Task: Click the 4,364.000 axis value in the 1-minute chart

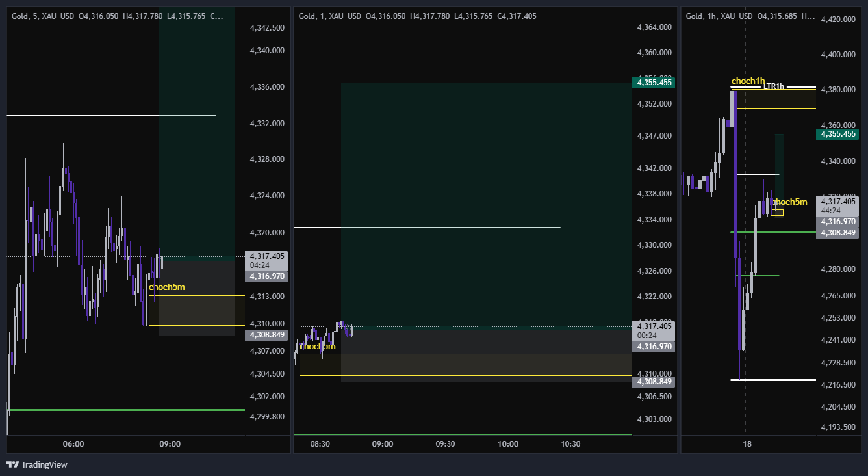Action: coord(654,27)
